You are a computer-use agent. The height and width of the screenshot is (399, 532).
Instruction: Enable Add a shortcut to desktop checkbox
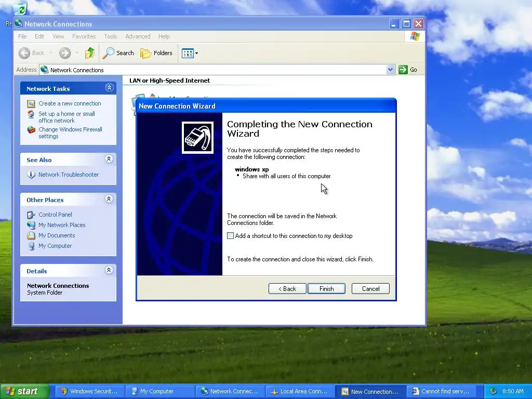coord(230,236)
